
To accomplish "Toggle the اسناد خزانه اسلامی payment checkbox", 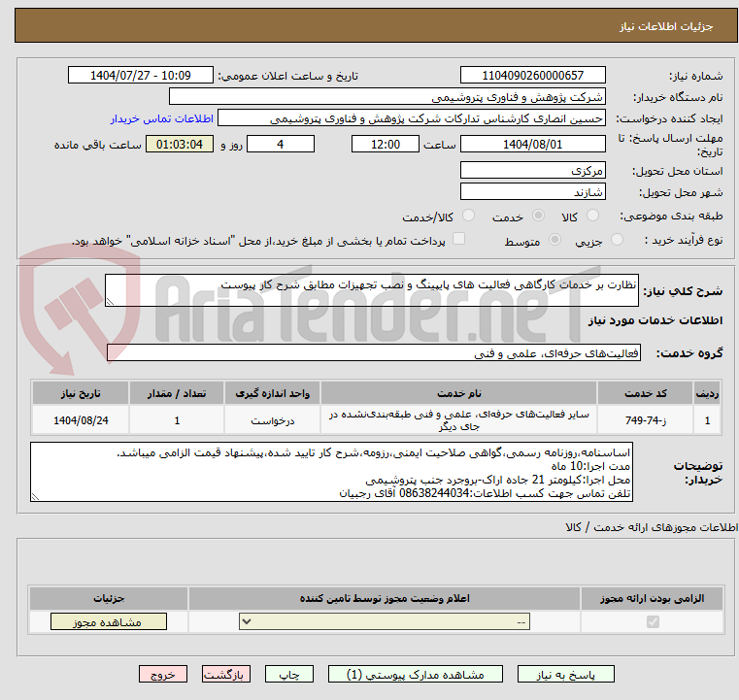I will (x=458, y=239).
